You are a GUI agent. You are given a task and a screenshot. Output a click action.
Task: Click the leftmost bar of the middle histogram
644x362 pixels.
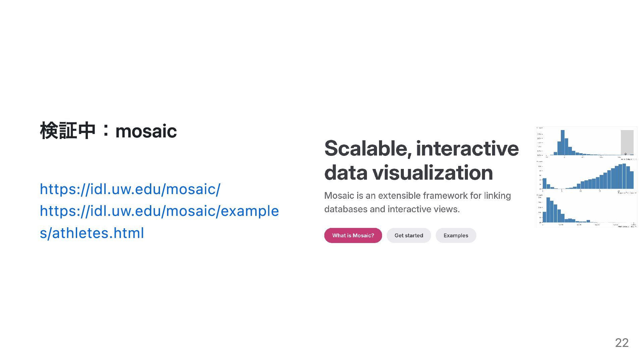[544, 183]
